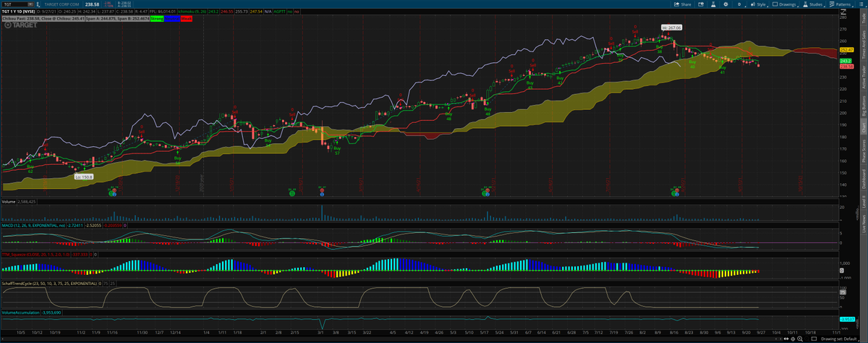Click the Share button
The image size is (868, 343).
click(x=682, y=4)
